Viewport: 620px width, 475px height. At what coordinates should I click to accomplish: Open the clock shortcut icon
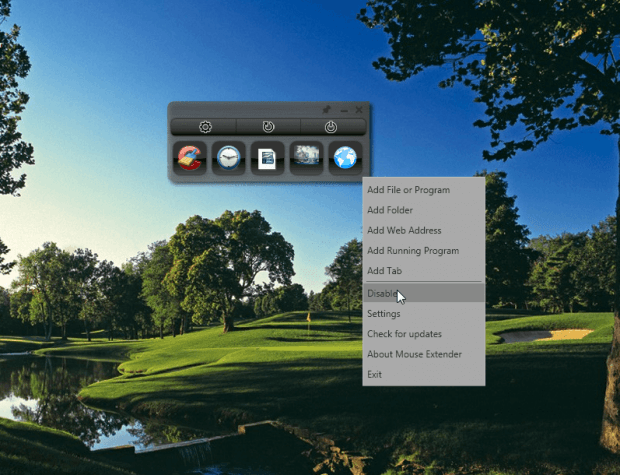pos(229,158)
